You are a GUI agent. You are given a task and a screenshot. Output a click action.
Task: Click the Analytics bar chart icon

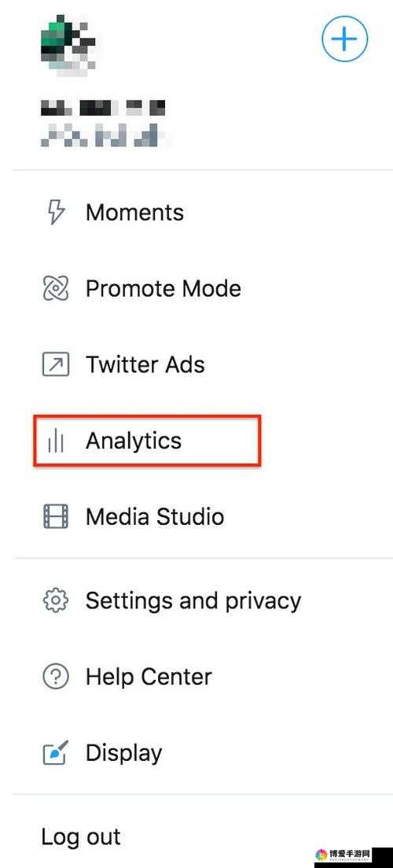click(x=56, y=441)
